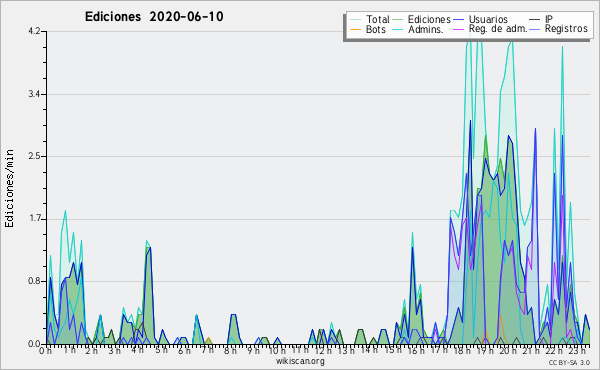600x370 pixels.
Task: Click the 4.2 y-axis value
Action: point(34,31)
